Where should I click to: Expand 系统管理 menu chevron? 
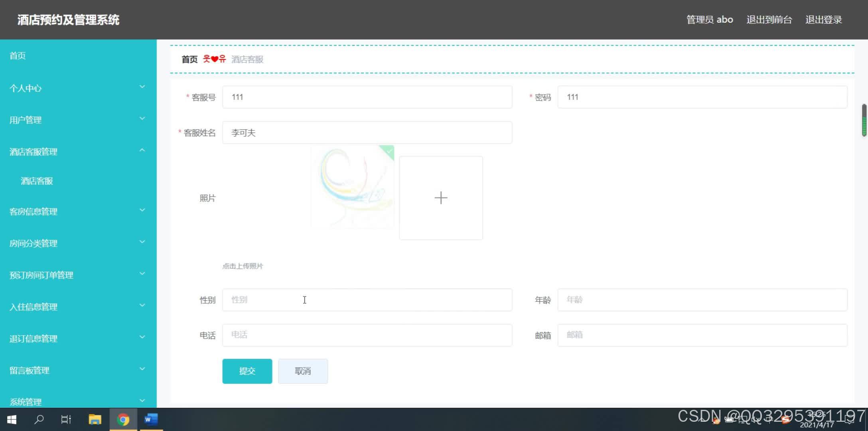click(142, 400)
